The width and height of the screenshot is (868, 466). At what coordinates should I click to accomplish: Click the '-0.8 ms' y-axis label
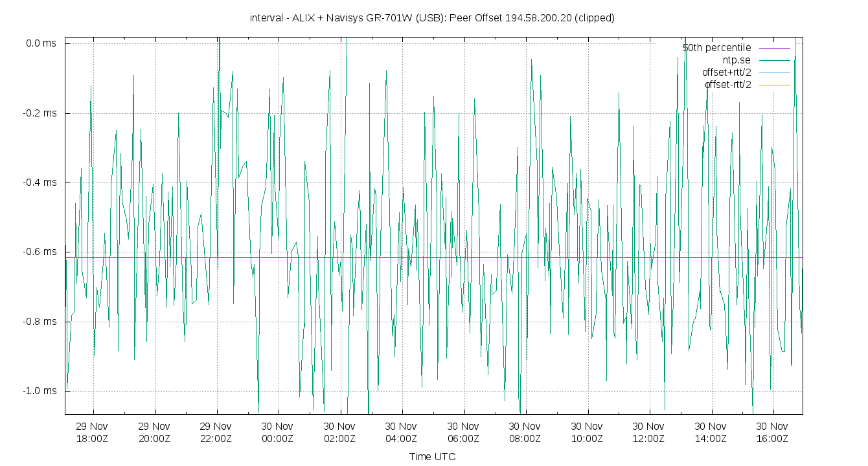pos(40,322)
